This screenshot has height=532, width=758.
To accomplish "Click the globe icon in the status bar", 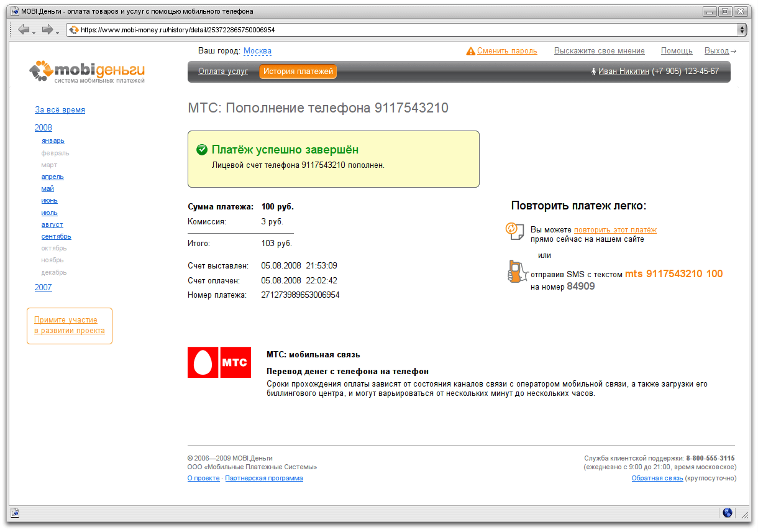I will tap(728, 513).
